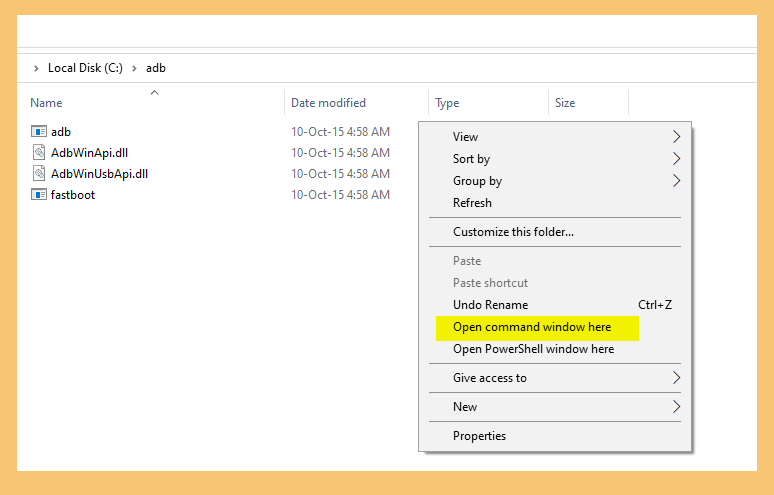This screenshot has height=495, width=774.
Task: Expand the Sort by submenu arrow
Action: pos(676,158)
